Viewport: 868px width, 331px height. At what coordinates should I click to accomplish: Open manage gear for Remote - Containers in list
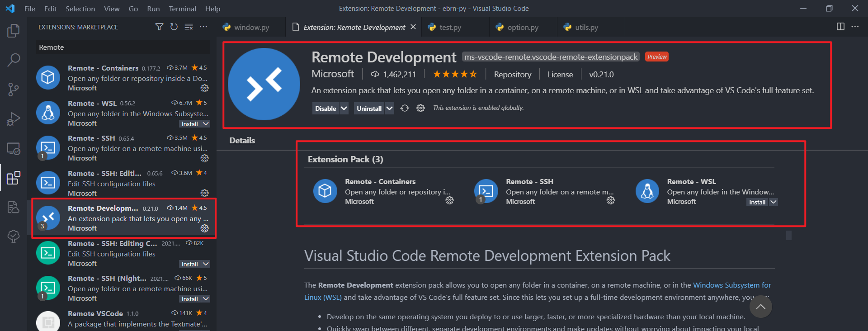(205, 88)
